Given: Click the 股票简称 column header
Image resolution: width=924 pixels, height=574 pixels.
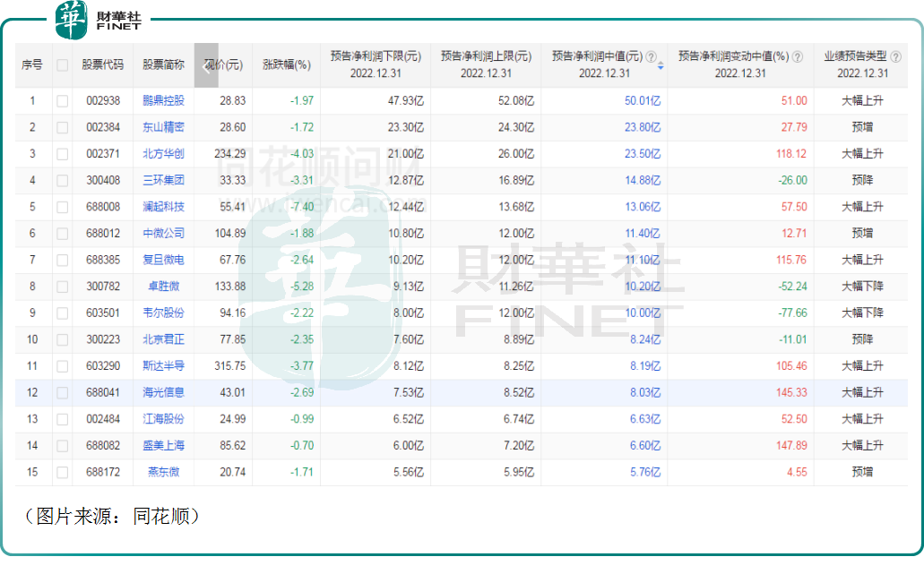Looking at the screenshot, I should (163, 64).
